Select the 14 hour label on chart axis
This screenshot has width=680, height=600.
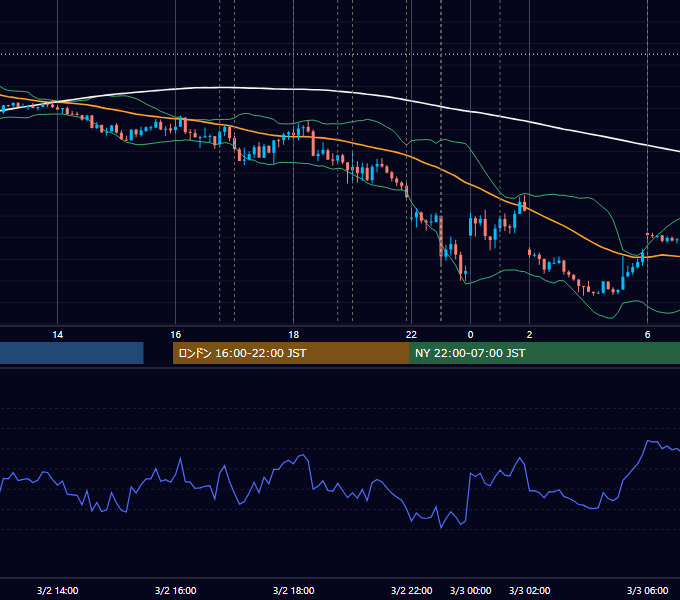click(x=57, y=335)
